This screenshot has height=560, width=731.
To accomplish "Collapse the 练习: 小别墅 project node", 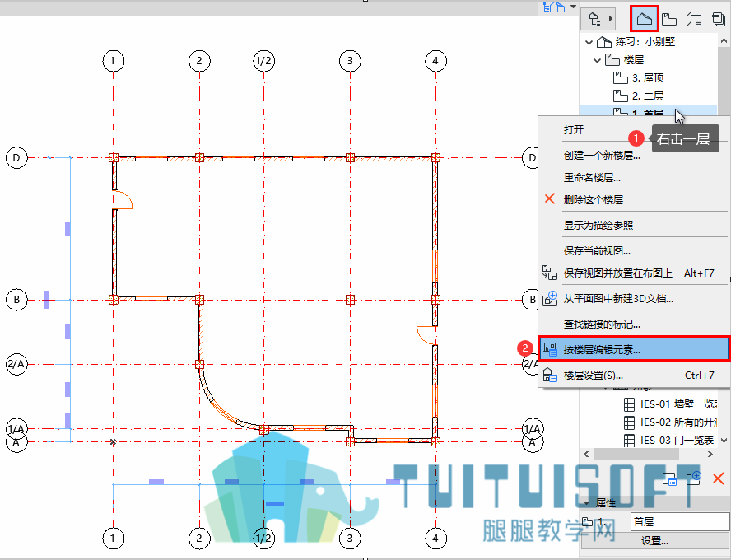I will tap(589, 42).
